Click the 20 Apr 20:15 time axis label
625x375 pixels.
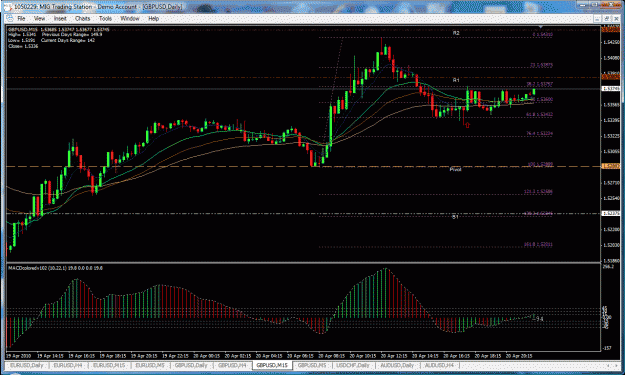tap(519, 355)
